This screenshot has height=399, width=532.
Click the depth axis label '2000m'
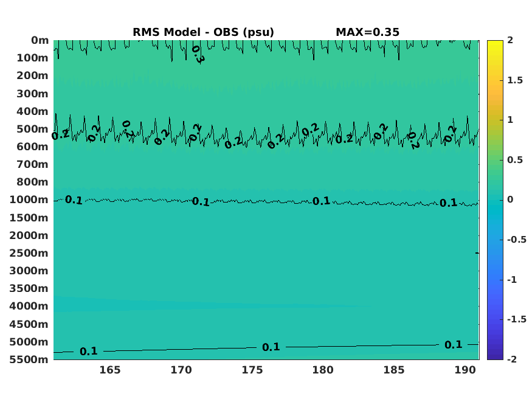(29, 235)
